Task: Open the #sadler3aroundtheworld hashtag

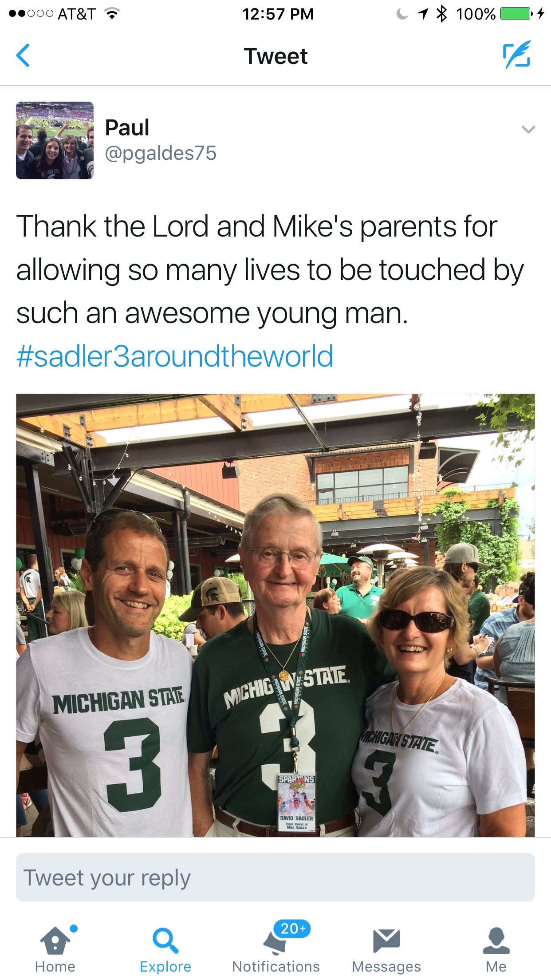Action: click(175, 356)
